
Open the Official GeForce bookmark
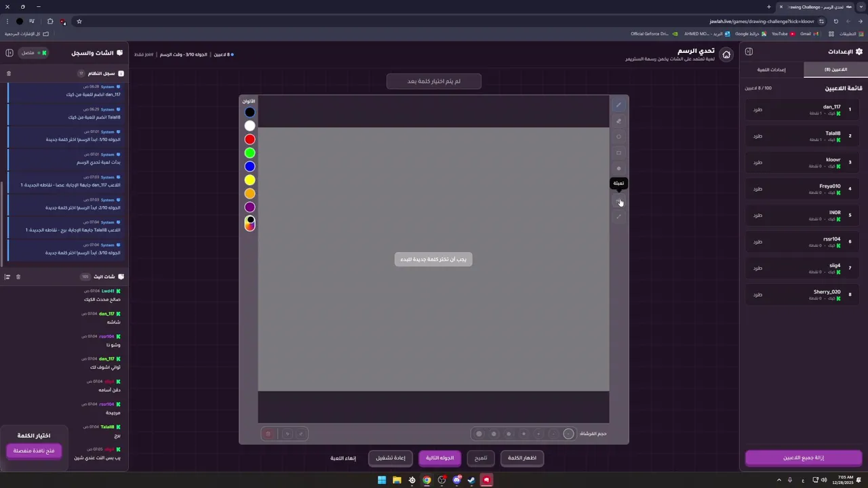[x=653, y=34]
